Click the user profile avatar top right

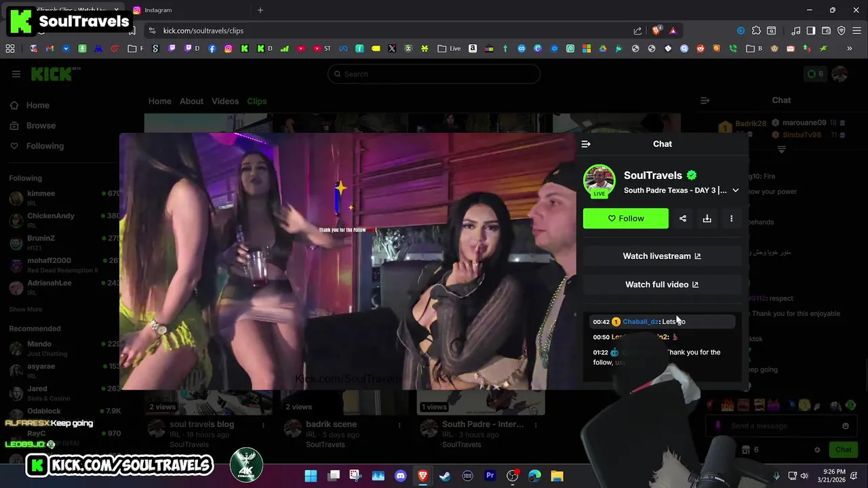pos(840,74)
